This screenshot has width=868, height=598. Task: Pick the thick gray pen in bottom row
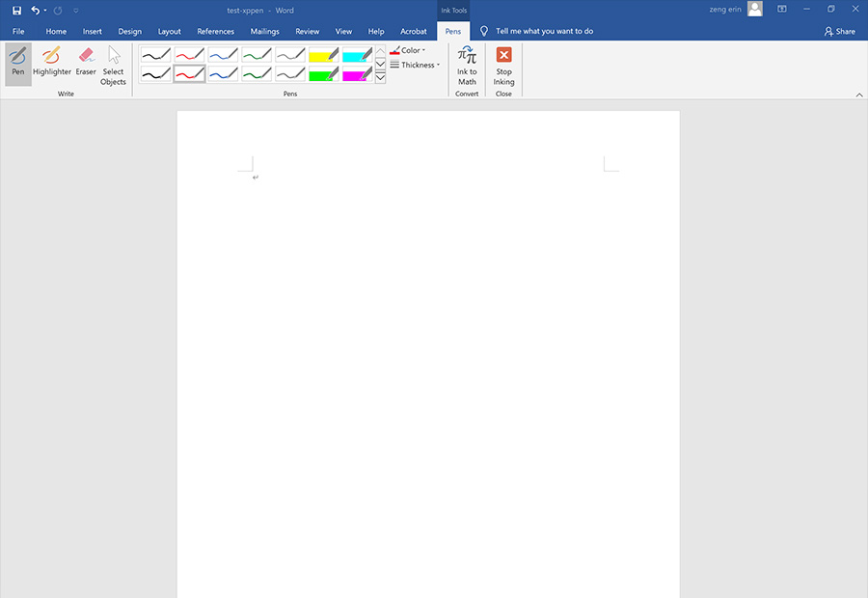pos(290,73)
